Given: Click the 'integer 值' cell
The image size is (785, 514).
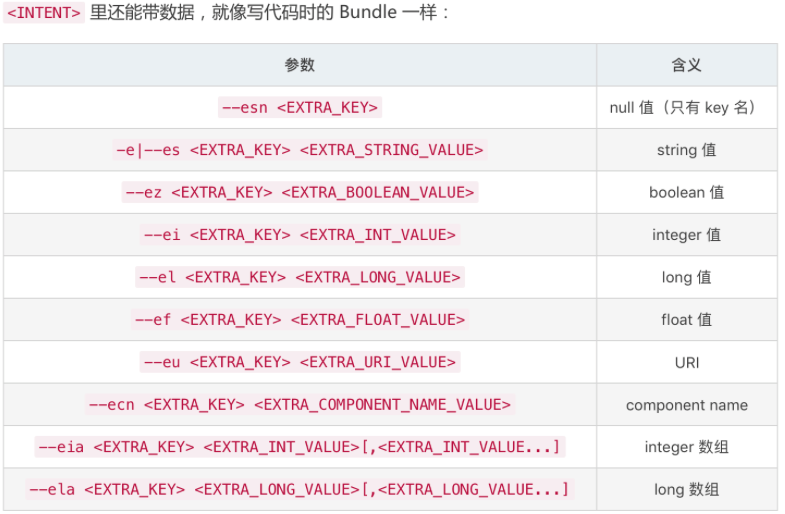Looking at the screenshot, I should pyautogui.click(x=686, y=235).
